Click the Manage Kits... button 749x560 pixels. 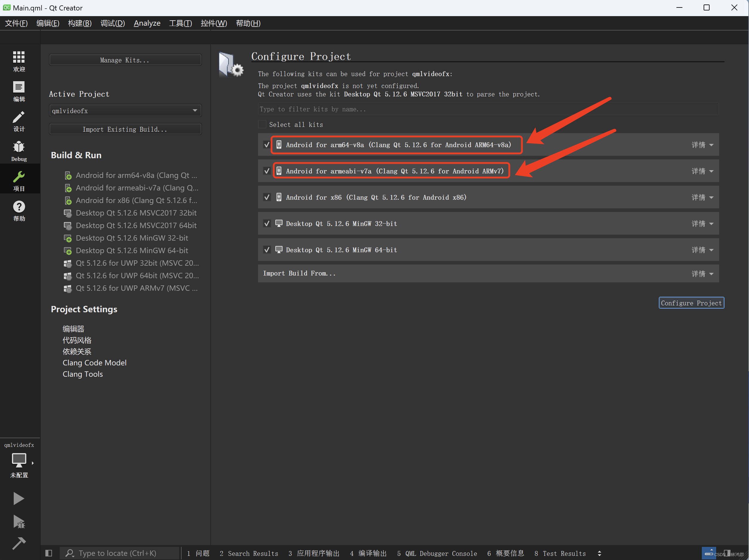125,60
